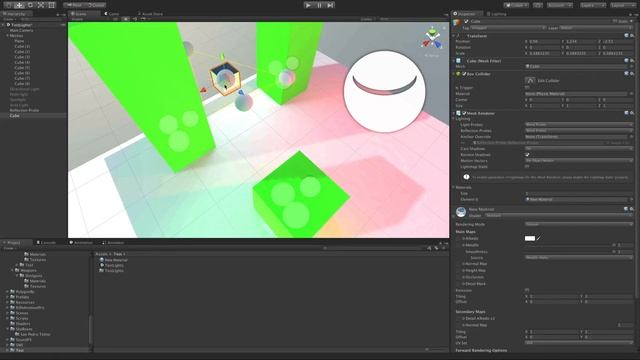640x360 pixels.
Task: Open the Reflection Probes dropdown
Action: pos(578,131)
